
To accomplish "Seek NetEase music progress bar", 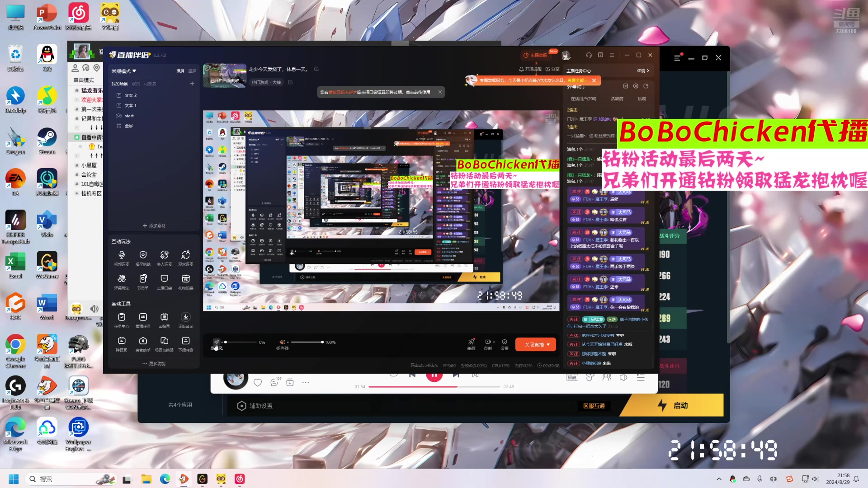I will 434,387.
